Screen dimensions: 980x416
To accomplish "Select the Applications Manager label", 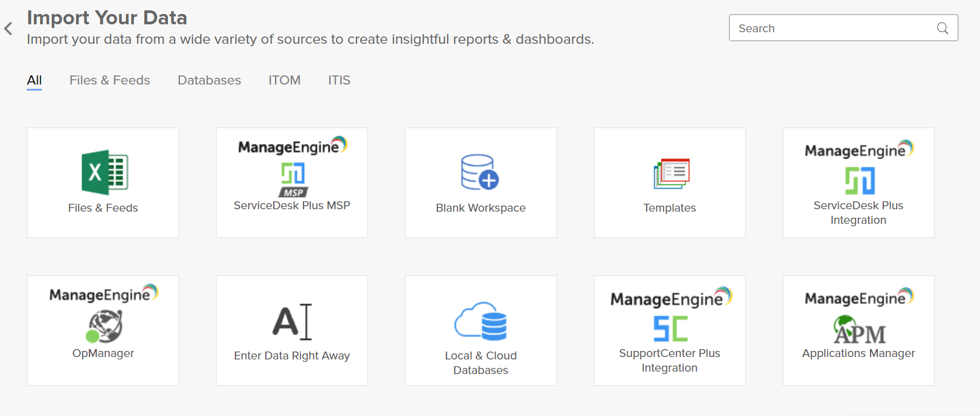I will click(858, 353).
